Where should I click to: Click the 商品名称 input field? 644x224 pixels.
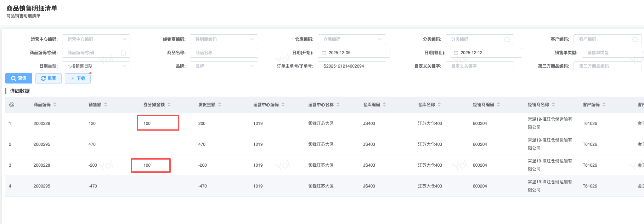[x=224, y=53]
